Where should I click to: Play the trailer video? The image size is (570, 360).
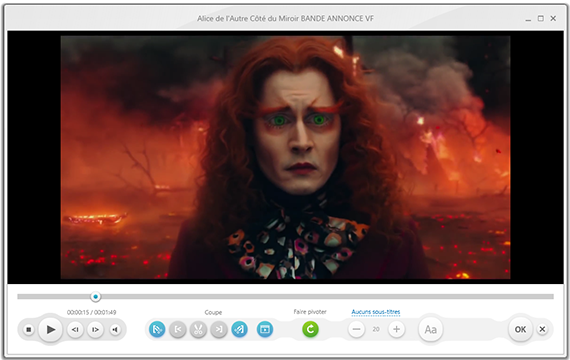click(x=51, y=330)
